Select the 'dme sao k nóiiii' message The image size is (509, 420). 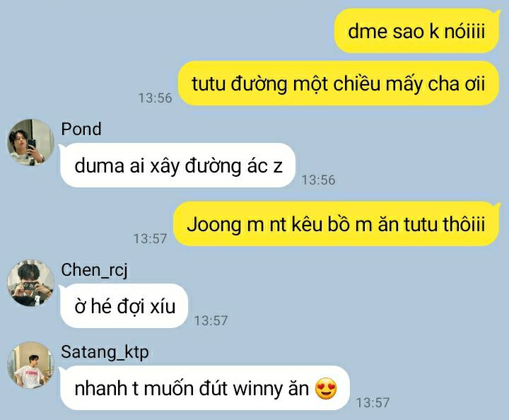pos(417,31)
